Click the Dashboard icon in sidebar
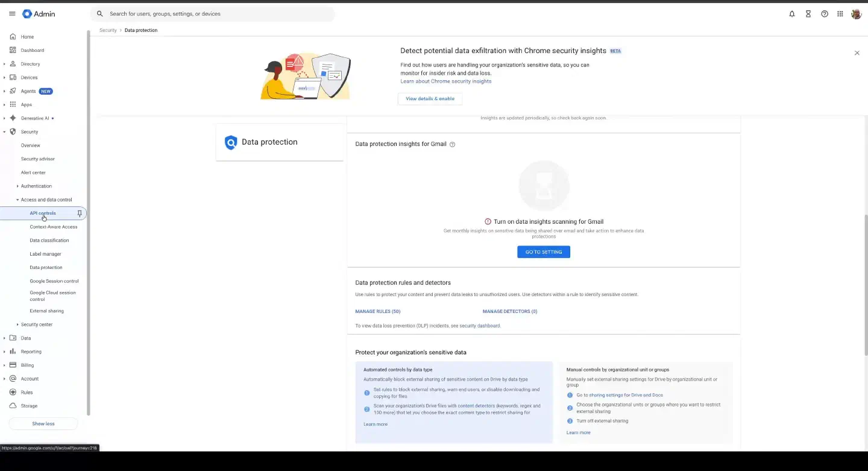 [x=13, y=50]
